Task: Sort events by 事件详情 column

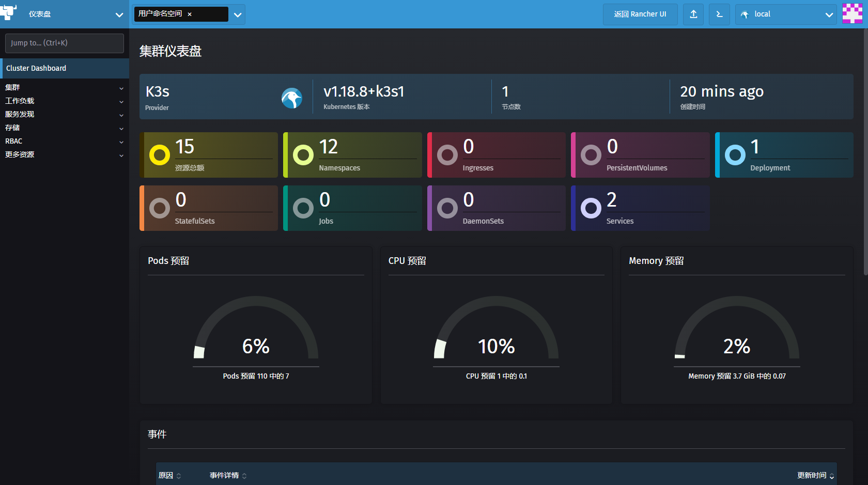Action: click(x=228, y=476)
